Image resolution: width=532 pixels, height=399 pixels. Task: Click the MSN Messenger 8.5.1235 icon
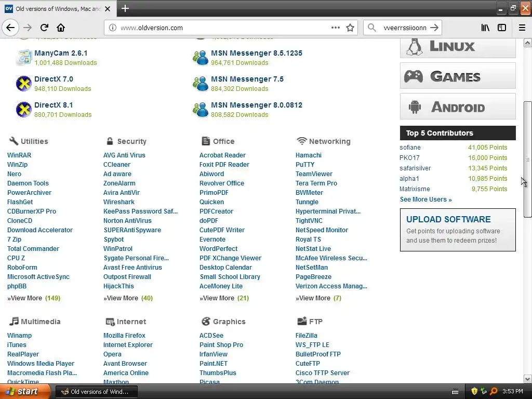pos(201,57)
